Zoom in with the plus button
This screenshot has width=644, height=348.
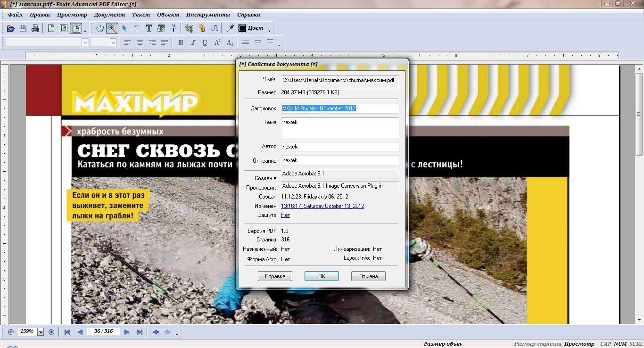point(51,332)
